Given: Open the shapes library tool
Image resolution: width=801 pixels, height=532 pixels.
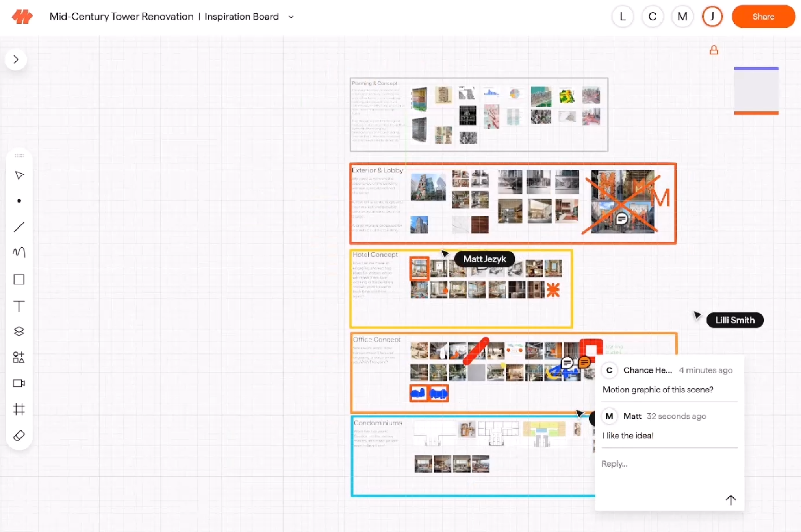Looking at the screenshot, I should coord(19,357).
